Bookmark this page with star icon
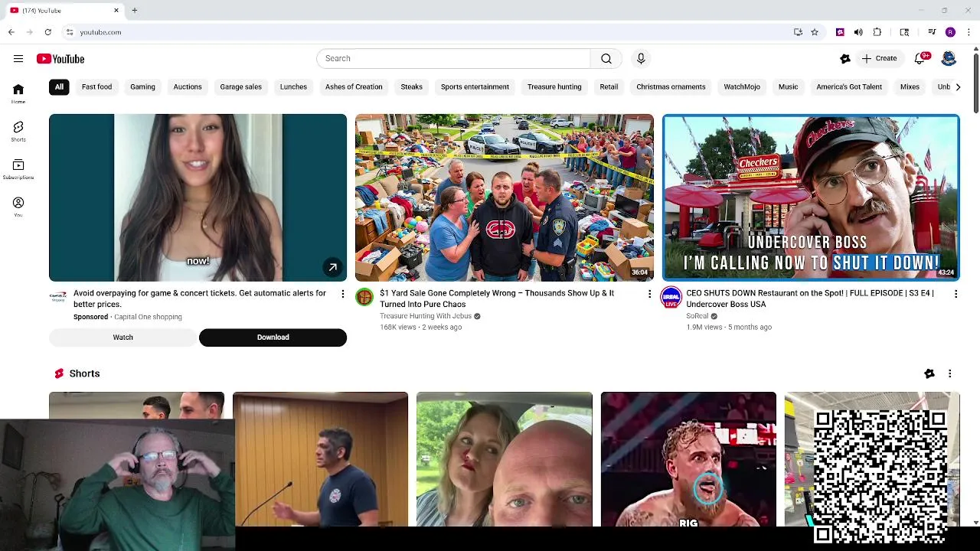This screenshot has width=980, height=551. coord(815,32)
